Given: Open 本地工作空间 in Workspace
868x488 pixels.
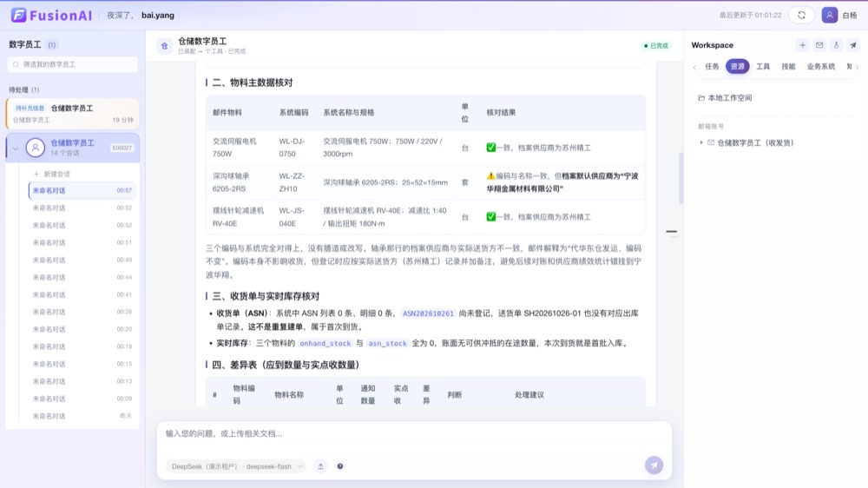Looking at the screenshot, I should 730,98.
